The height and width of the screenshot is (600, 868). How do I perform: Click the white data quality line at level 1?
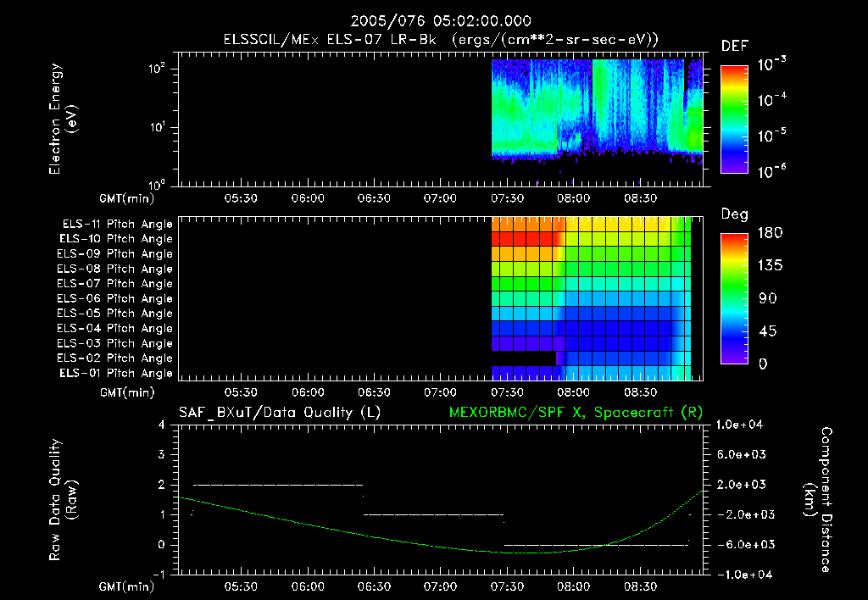pos(433,514)
